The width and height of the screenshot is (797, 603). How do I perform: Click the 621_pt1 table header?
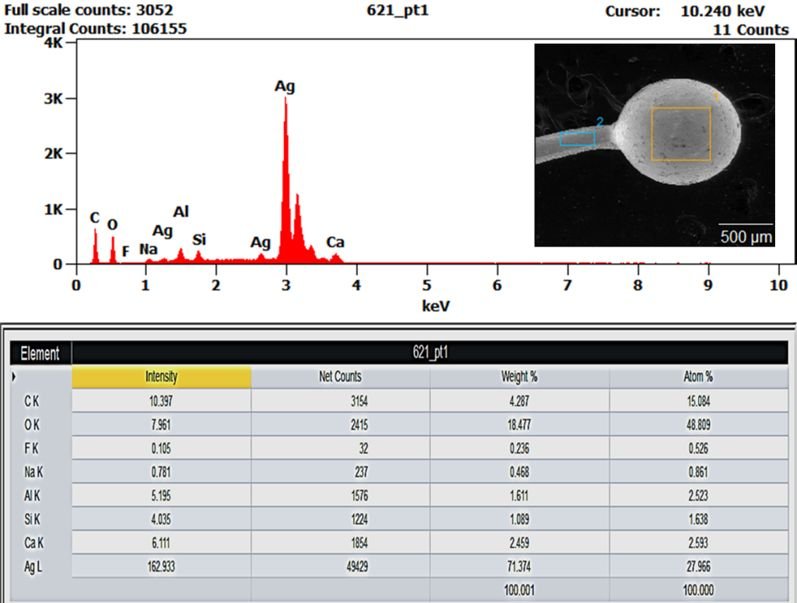click(x=430, y=353)
